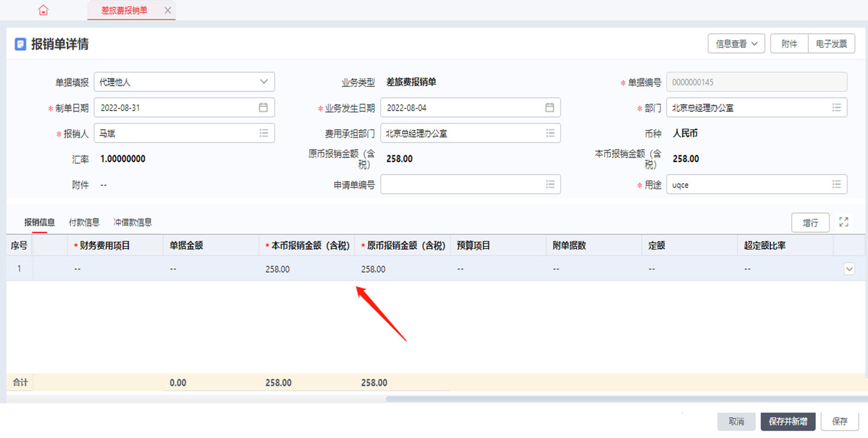Click the 报销人 field showing 马斌
The width and height of the screenshot is (868, 438).
pos(184,133)
